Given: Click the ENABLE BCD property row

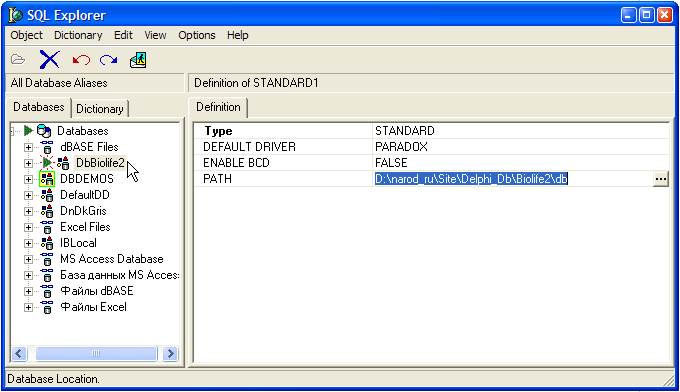Looking at the screenshot, I should [432, 163].
